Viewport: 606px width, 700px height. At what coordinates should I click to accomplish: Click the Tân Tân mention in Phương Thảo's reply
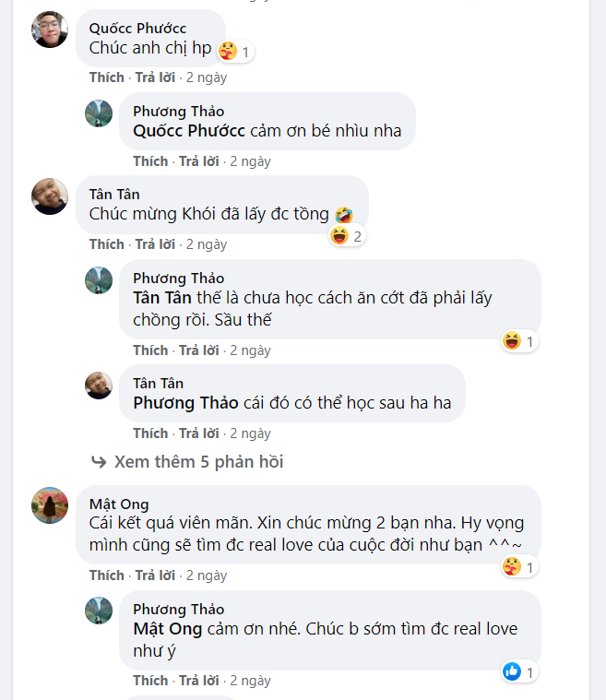(161, 297)
